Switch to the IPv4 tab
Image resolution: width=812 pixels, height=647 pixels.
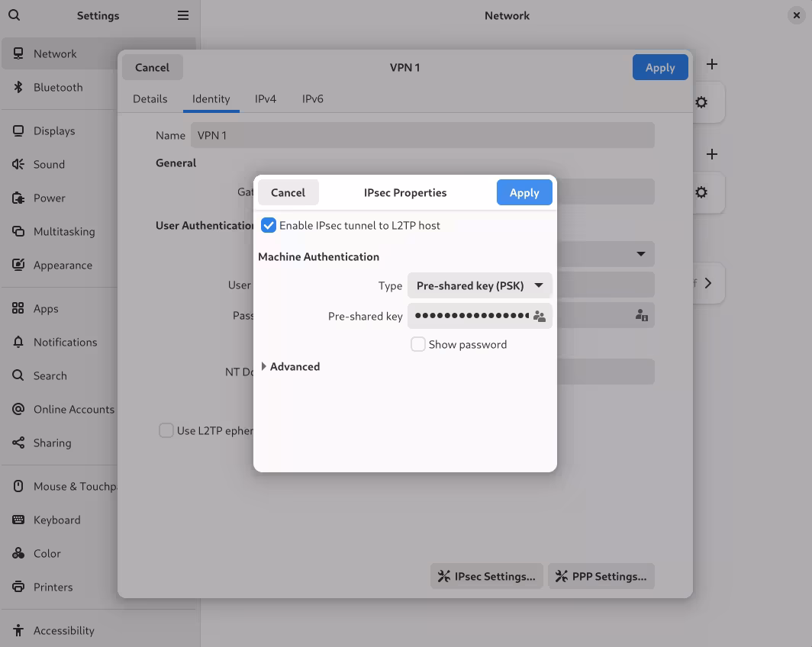click(266, 98)
